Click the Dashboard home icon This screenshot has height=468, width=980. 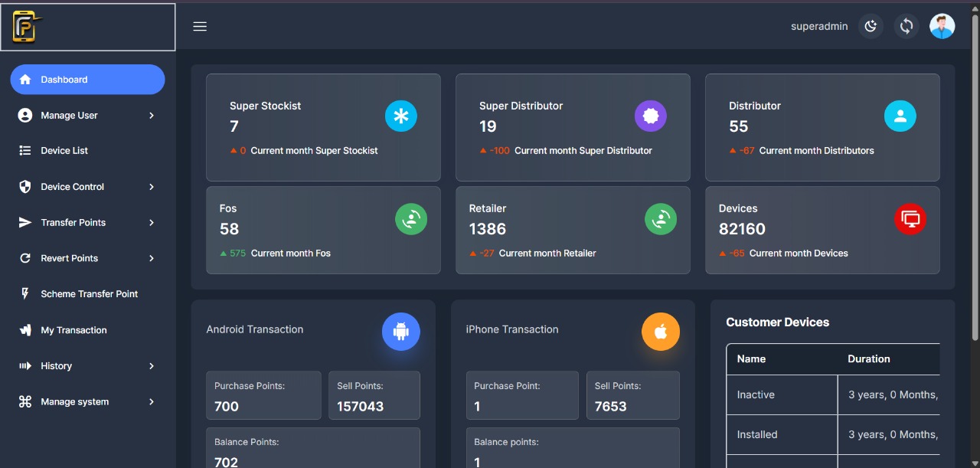click(x=25, y=80)
